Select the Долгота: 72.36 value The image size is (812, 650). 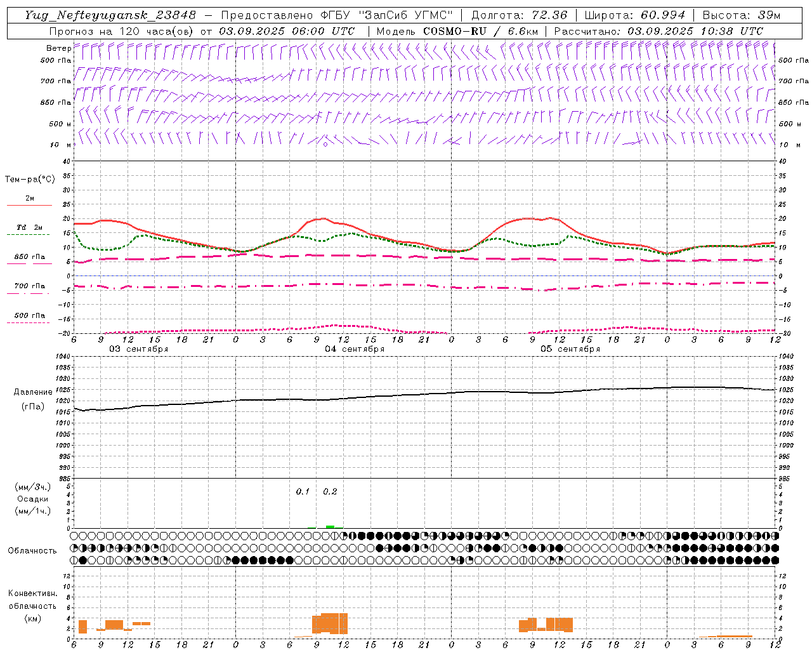click(x=519, y=15)
